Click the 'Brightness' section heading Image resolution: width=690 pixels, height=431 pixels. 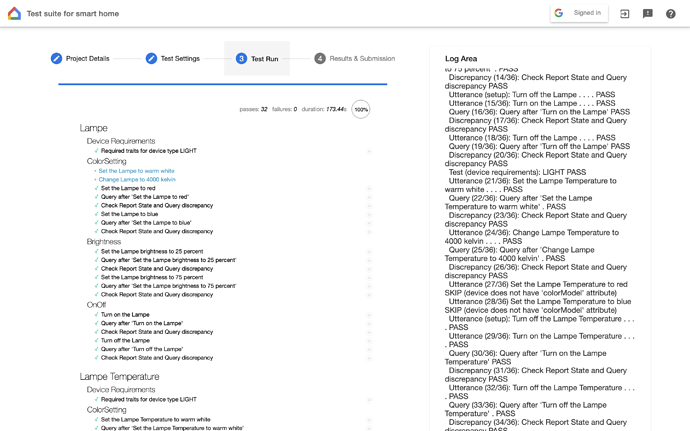pyautogui.click(x=104, y=242)
